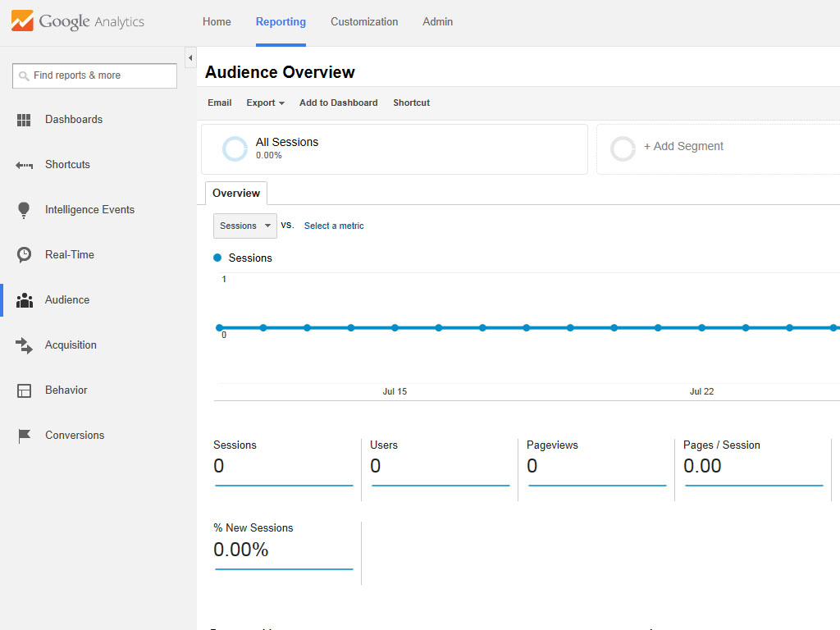Open Real-Time clock icon

[x=24, y=255]
